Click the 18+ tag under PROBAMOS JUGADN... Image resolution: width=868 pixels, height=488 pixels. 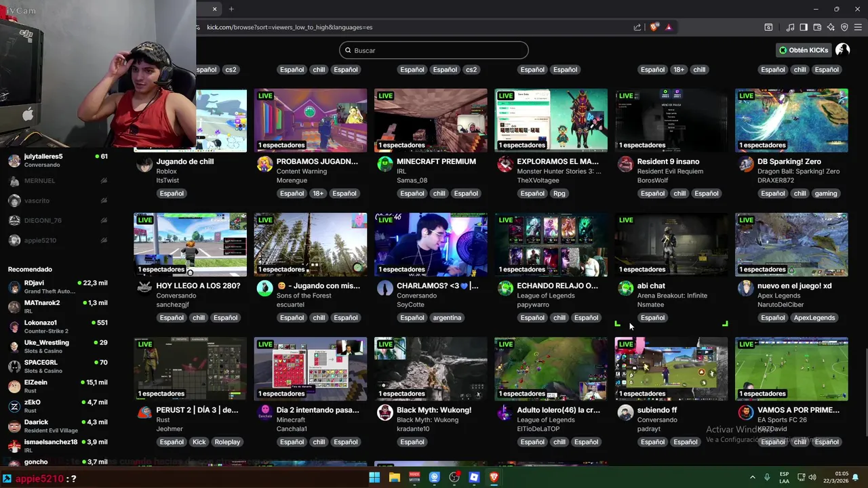click(x=318, y=193)
